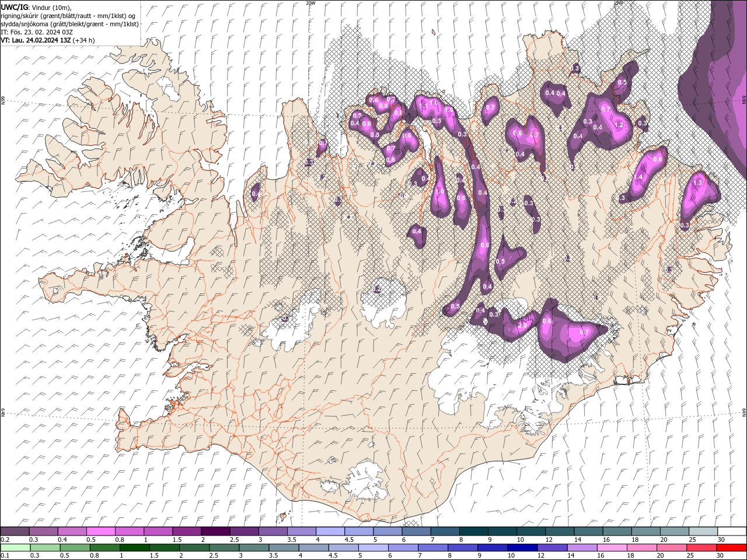
Task: Click rain legend swatch between 3 and 3.5
Action: (254, 548)
